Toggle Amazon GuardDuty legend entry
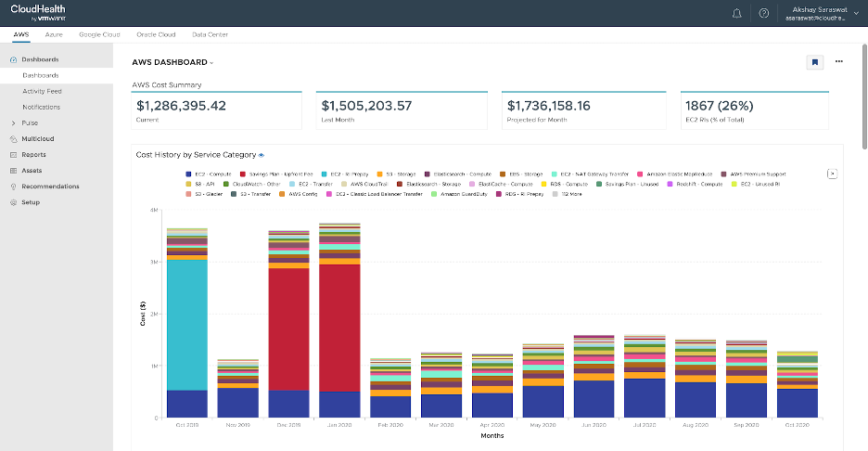Image resolution: width=868 pixels, height=451 pixels. 459,195
